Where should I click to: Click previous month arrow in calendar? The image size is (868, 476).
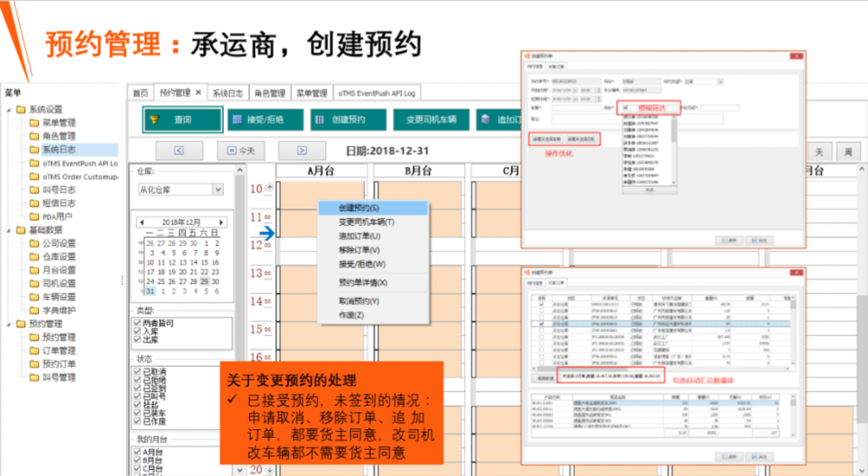pyautogui.click(x=140, y=221)
